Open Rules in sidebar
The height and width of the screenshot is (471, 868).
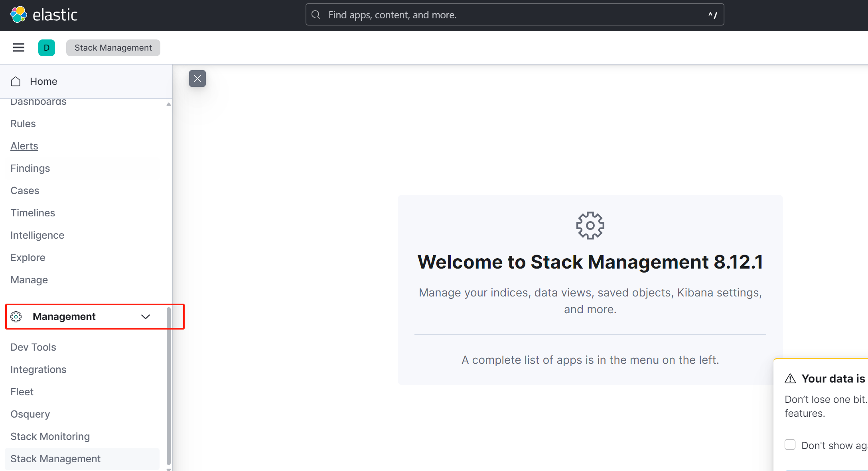tap(23, 124)
